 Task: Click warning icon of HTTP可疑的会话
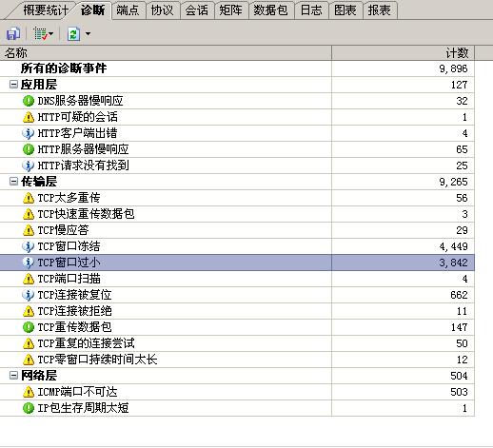click(29, 117)
